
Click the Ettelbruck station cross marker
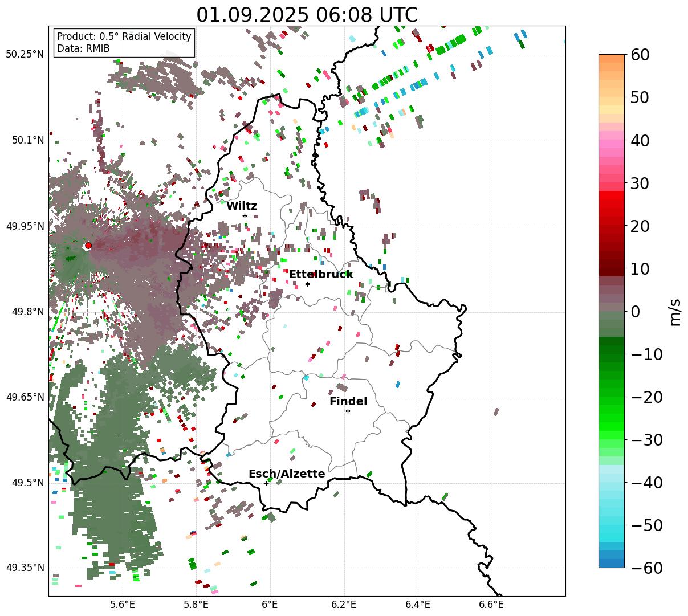click(x=307, y=284)
